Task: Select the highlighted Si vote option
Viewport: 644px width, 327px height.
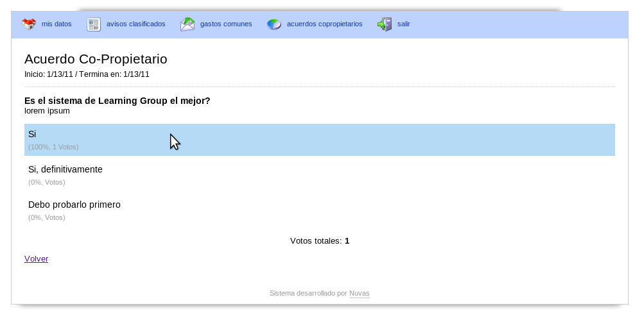Action: click(320, 140)
